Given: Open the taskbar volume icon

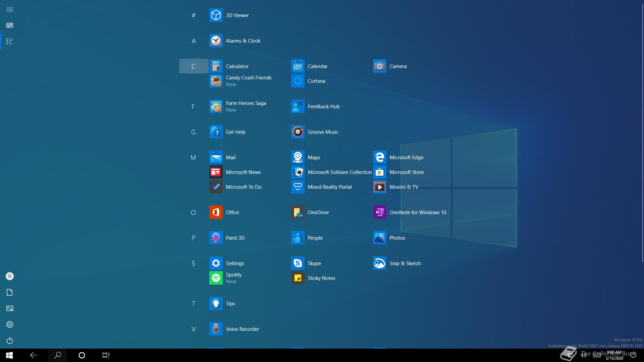Looking at the screenshot, I should [x=584, y=355].
